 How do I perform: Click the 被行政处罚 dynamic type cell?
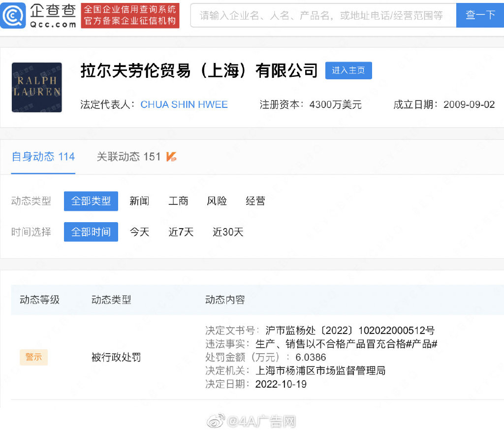tap(116, 357)
